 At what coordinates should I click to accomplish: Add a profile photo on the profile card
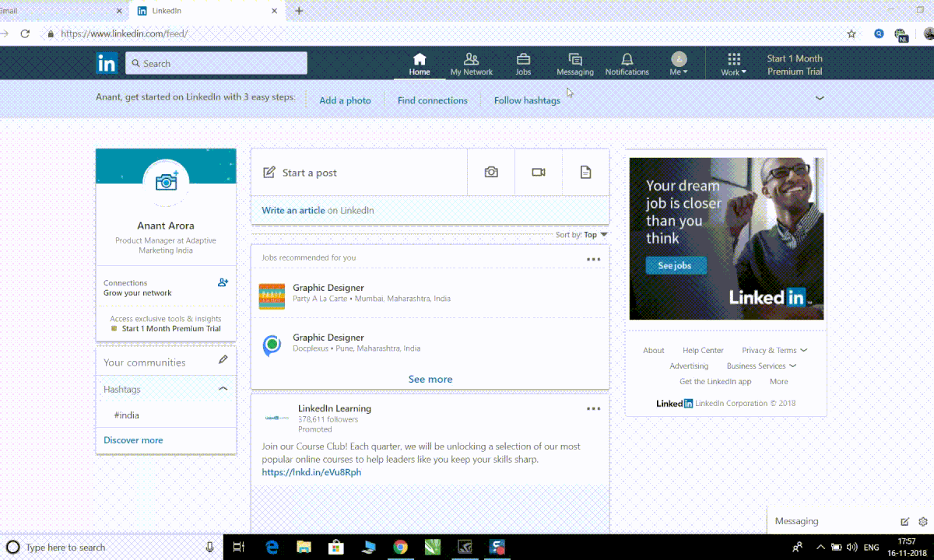[166, 181]
